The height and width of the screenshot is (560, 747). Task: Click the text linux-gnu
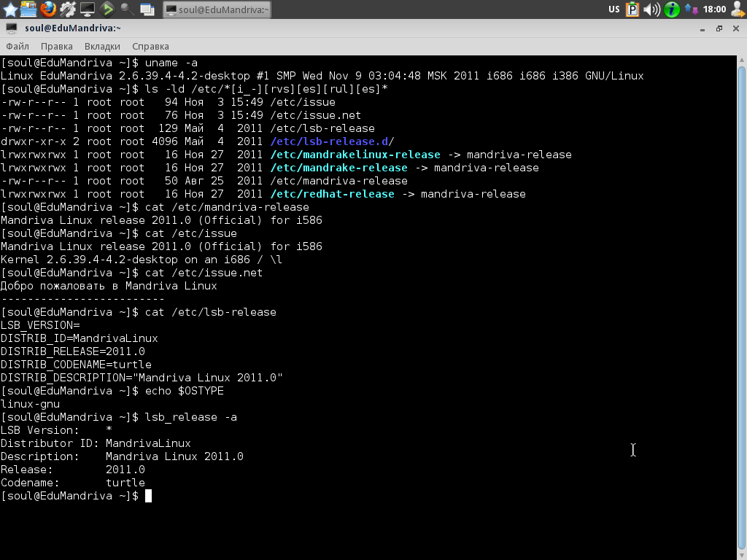pos(30,404)
